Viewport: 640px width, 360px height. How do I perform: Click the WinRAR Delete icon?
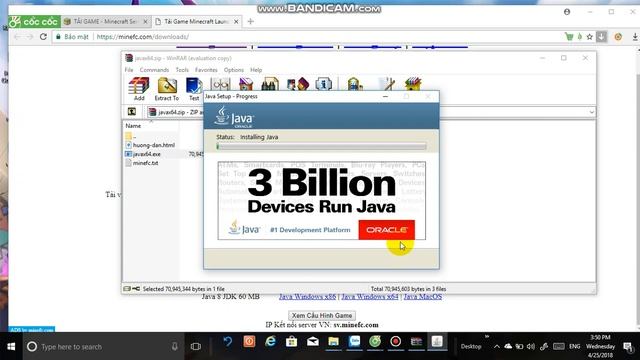pyautogui.click(x=246, y=84)
